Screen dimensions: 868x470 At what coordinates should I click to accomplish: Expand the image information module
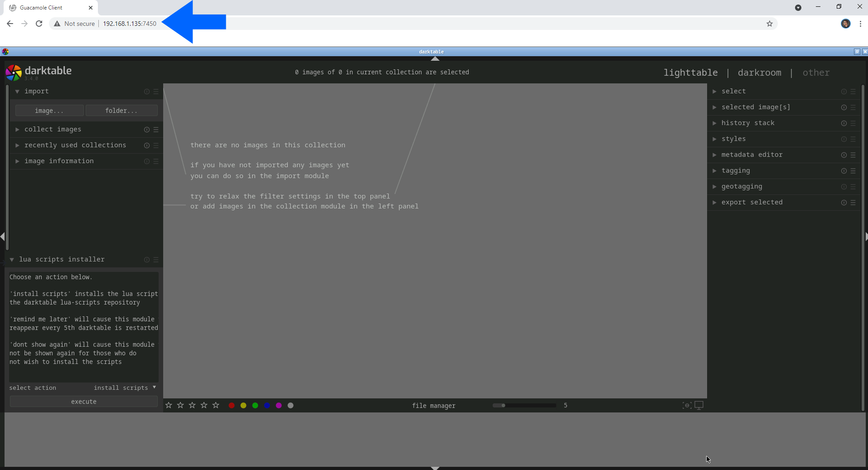tap(17, 161)
